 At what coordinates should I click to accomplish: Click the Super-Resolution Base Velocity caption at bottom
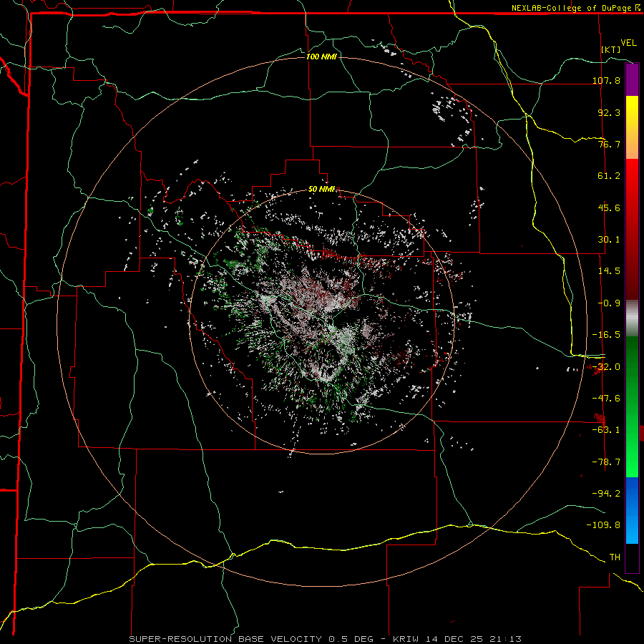tap(326, 639)
